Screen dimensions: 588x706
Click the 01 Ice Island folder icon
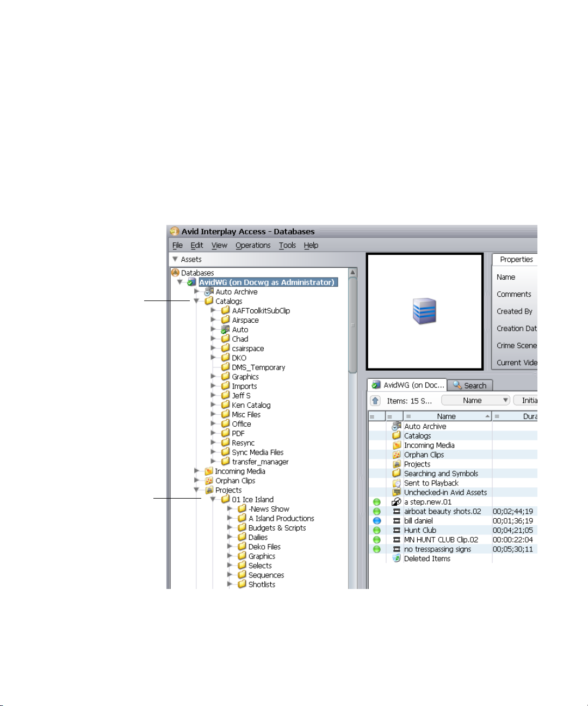225,499
